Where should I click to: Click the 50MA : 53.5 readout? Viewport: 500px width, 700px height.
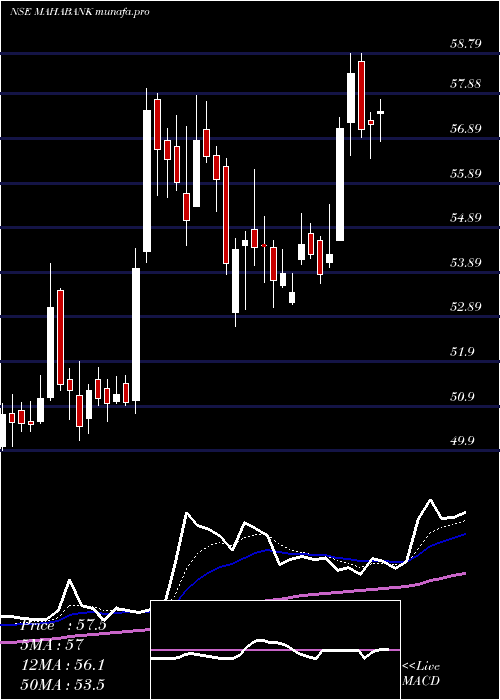(62, 685)
